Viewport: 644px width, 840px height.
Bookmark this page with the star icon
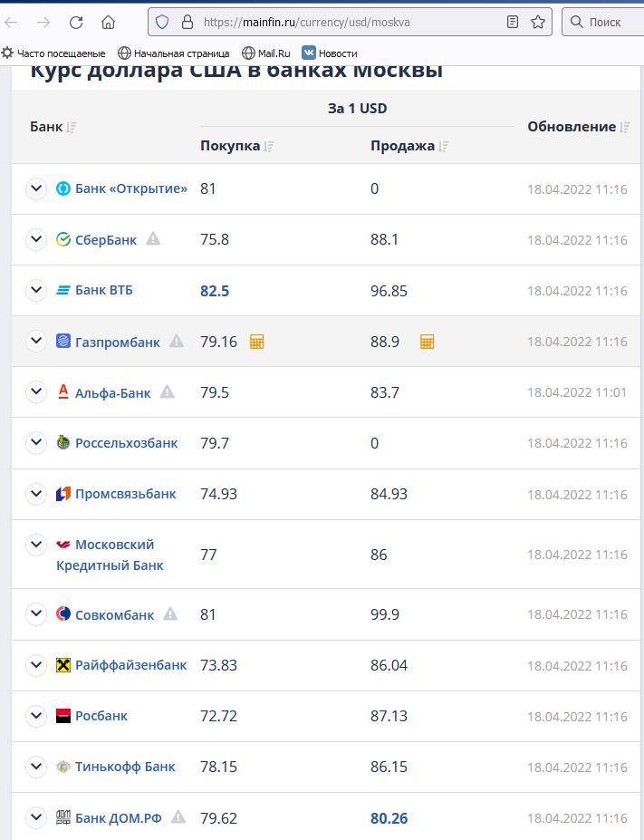tap(537, 22)
